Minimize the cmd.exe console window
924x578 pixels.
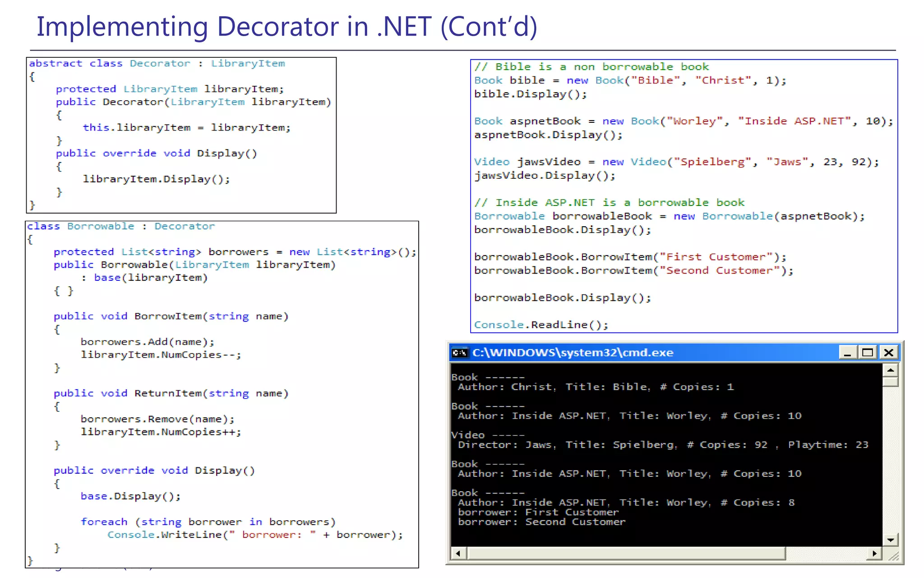tap(847, 353)
